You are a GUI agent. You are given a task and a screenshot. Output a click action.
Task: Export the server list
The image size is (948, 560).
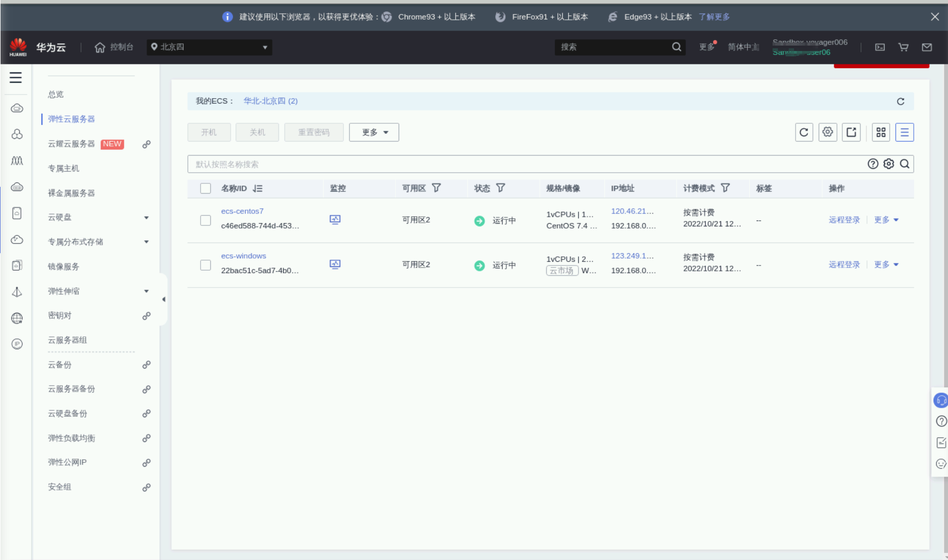[x=851, y=132]
